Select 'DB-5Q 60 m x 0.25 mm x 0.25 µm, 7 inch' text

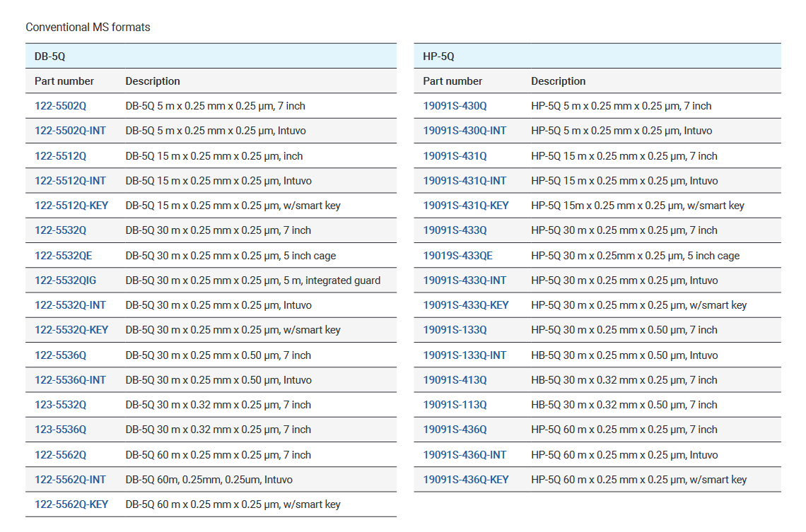218,454
